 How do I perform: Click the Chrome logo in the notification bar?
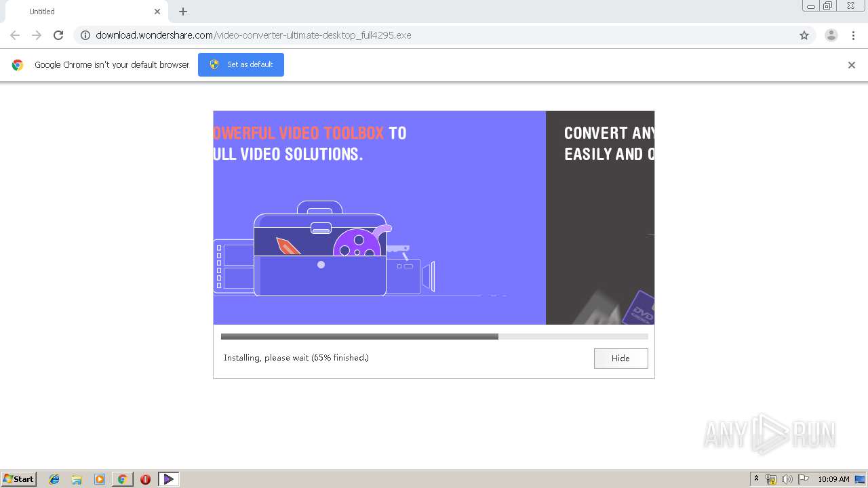click(x=18, y=65)
